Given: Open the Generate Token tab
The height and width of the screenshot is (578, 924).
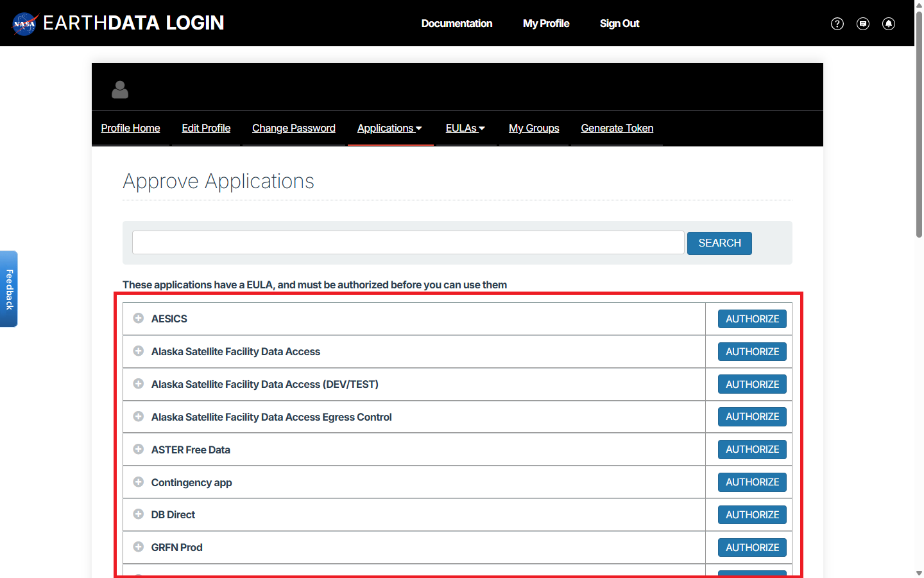Looking at the screenshot, I should tap(617, 128).
